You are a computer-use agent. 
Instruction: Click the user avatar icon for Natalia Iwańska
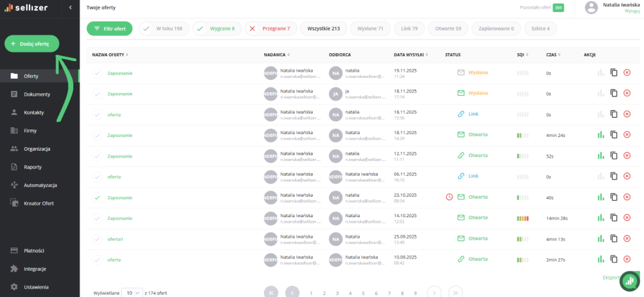pyautogui.click(x=591, y=7)
